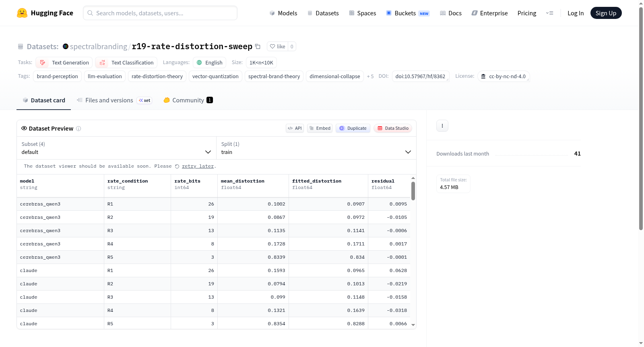Open the navigation more-options menu icon
The height and width of the screenshot is (347, 644).
point(549,13)
